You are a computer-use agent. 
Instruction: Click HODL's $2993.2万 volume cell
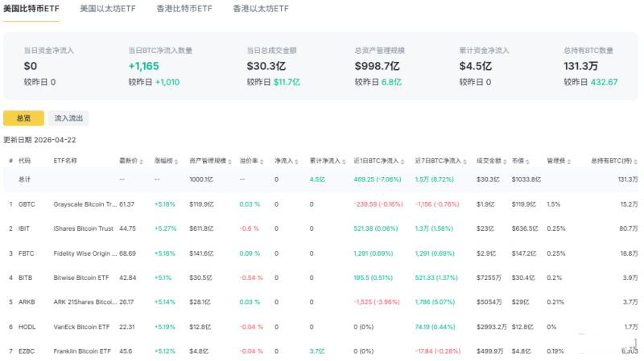point(491,327)
